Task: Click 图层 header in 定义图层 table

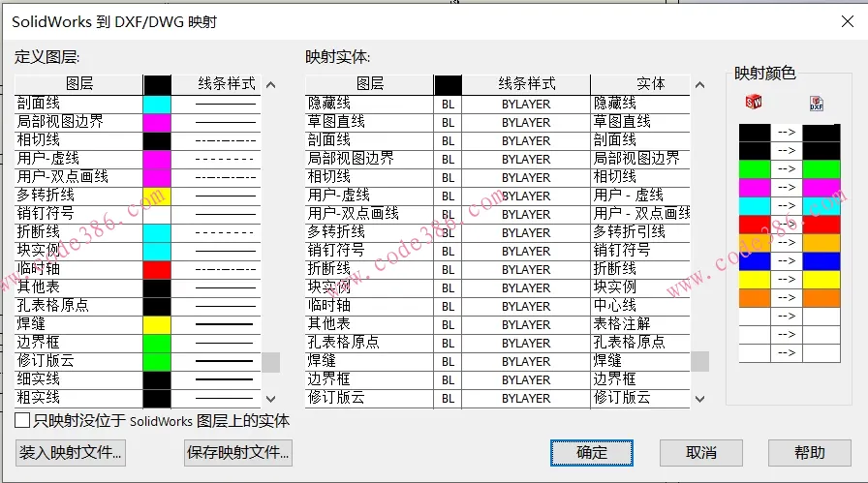Action: tap(78, 84)
